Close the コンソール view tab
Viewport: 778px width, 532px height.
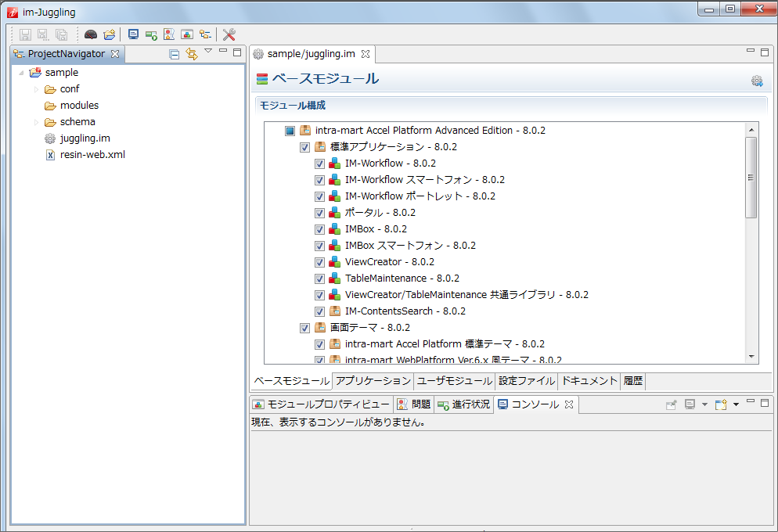tap(569, 404)
